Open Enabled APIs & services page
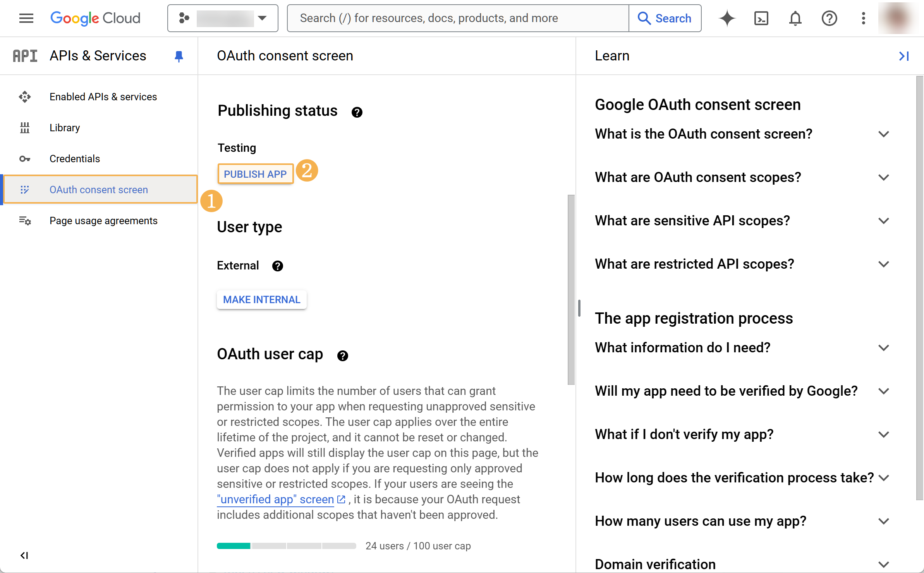The height and width of the screenshot is (573, 924). pyautogui.click(x=103, y=97)
